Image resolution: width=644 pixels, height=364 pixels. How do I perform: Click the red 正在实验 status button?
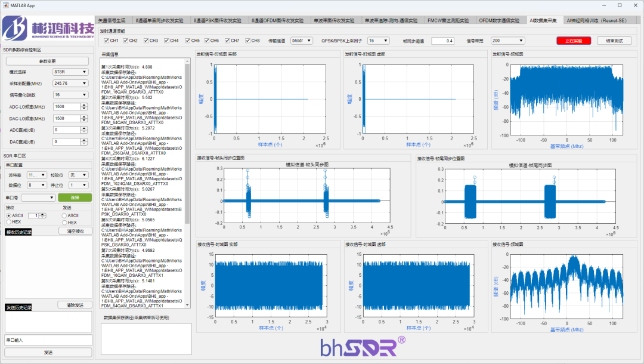point(574,41)
